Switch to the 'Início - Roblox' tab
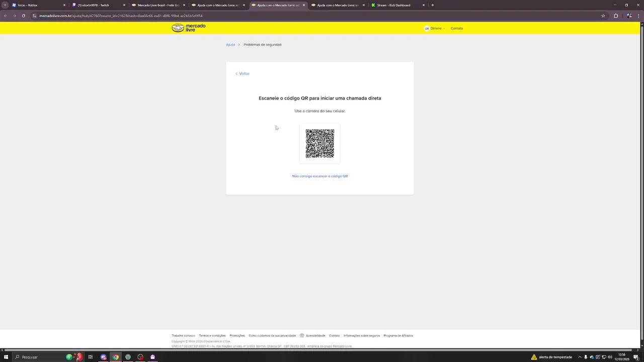The height and width of the screenshot is (362, 644). [38, 5]
